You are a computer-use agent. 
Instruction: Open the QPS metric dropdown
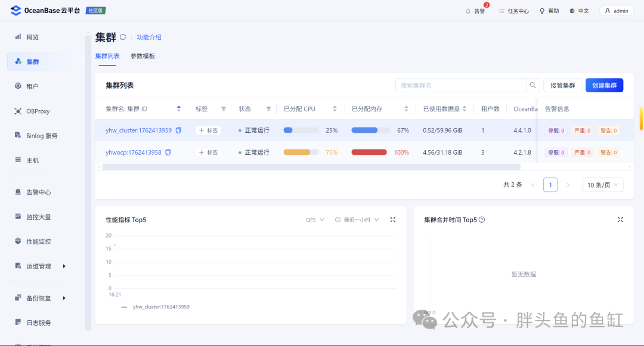pos(315,220)
